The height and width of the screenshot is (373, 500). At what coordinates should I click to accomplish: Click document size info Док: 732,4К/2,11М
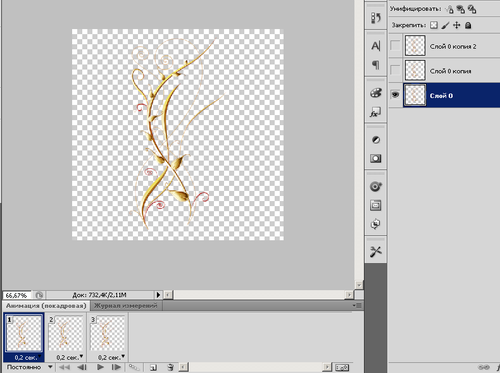pos(99,295)
